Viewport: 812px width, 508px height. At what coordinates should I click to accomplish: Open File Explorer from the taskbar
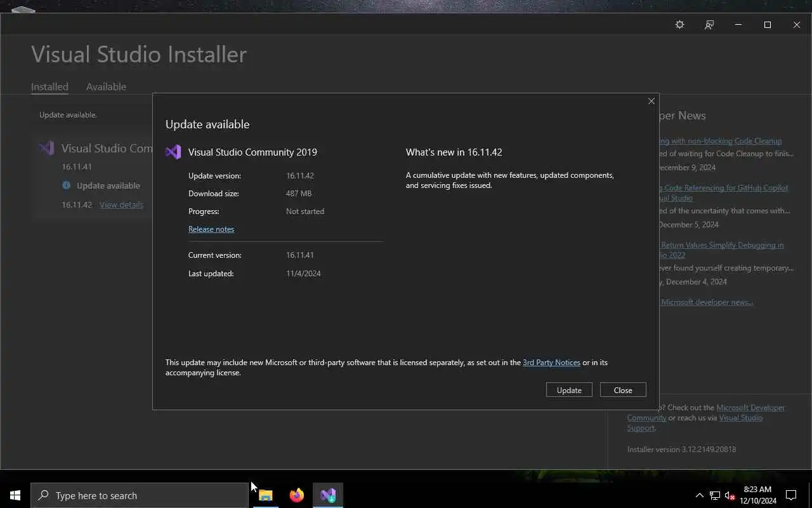pyautogui.click(x=266, y=495)
